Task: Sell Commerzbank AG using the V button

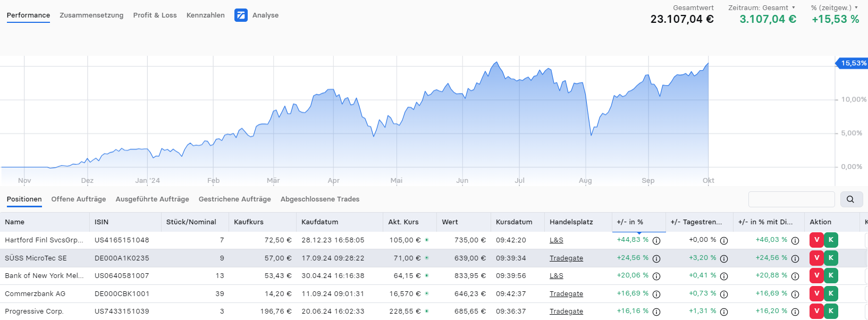Action: coord(816,293)
